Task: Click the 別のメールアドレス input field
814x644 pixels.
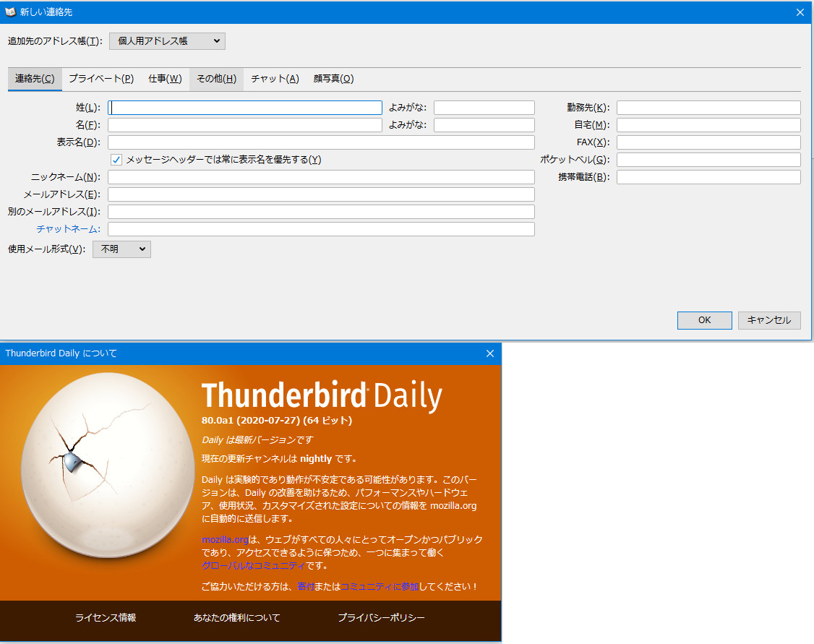Action: 322,212
